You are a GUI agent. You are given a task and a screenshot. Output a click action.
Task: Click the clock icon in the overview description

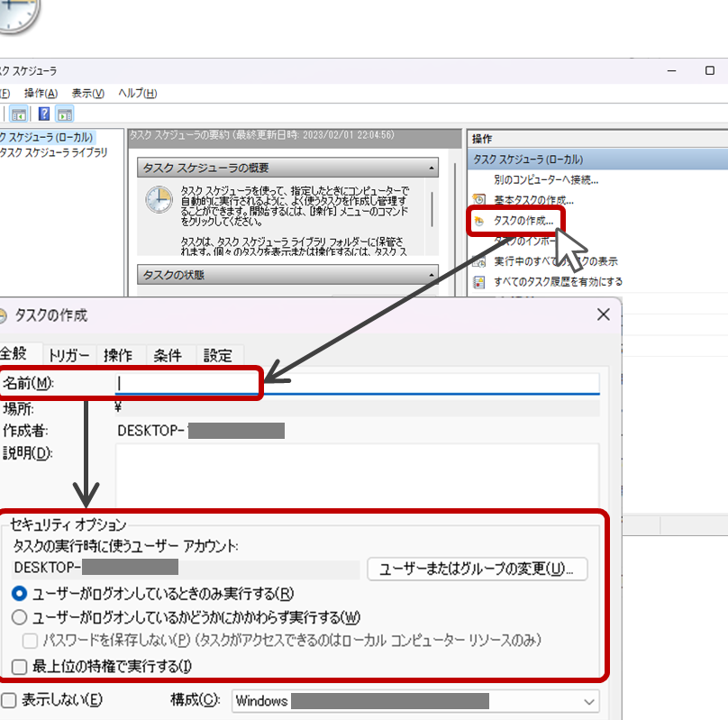(158, 200)
